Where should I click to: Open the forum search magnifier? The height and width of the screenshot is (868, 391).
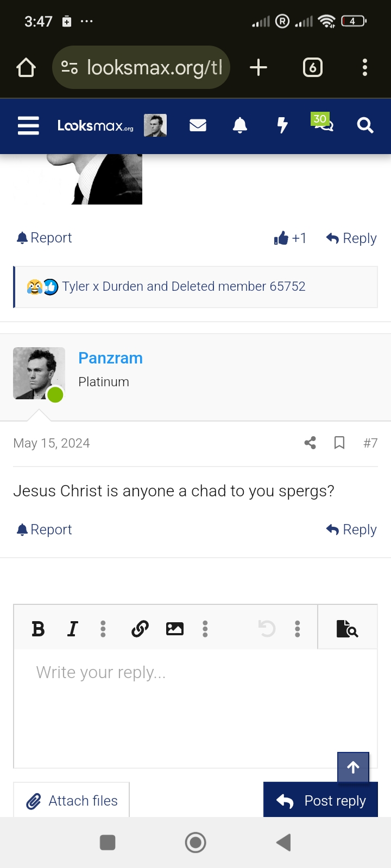[365, 126]
